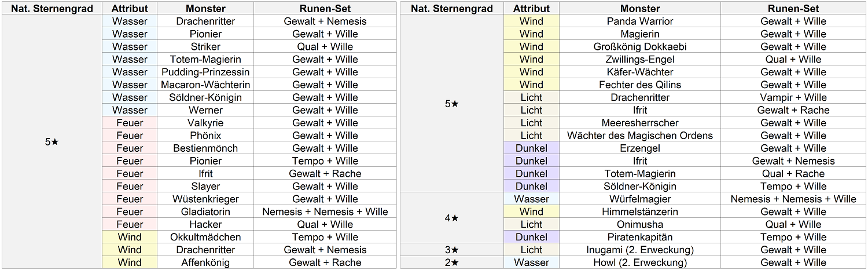
Task: Select the Piratenkapitän entry
Action: 640,237
